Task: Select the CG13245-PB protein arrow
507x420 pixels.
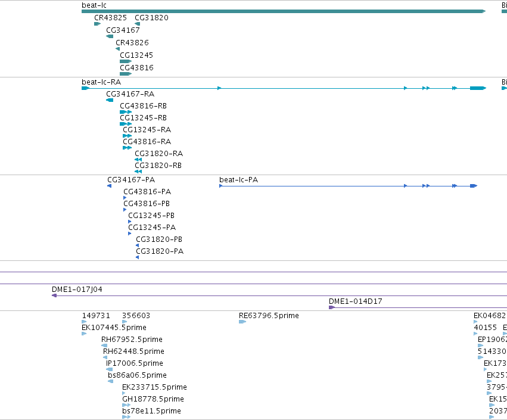Action: pos(130,222)
